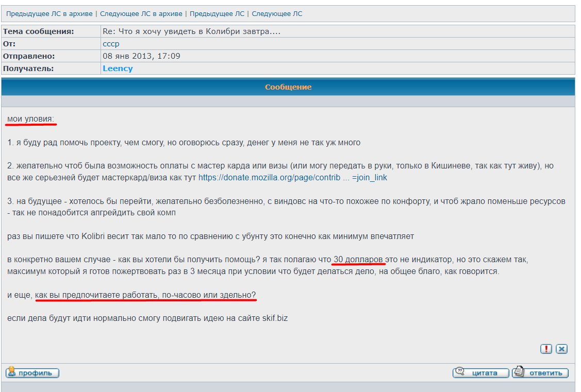581x392 pixels.
Task: Click the ответить reply button
Action: coord(540,373)
